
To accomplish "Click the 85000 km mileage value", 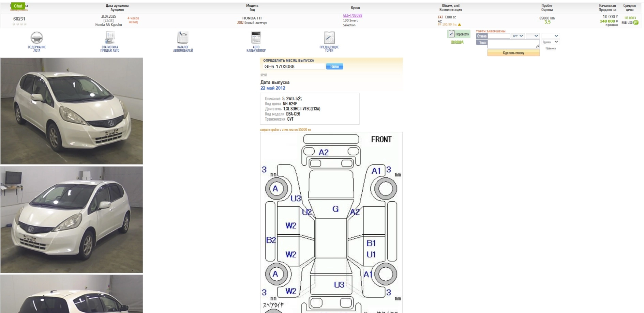I will click(x=547, y=18).
